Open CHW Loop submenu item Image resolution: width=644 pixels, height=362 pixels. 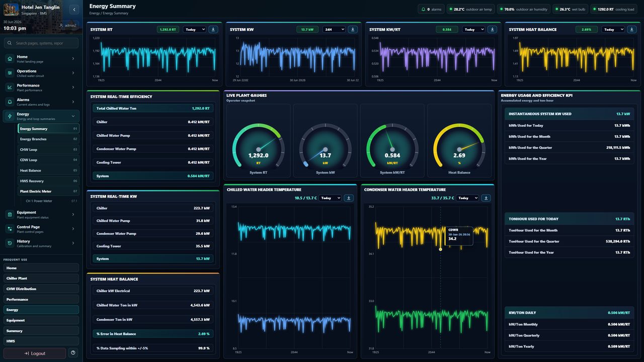click(48, 150)
